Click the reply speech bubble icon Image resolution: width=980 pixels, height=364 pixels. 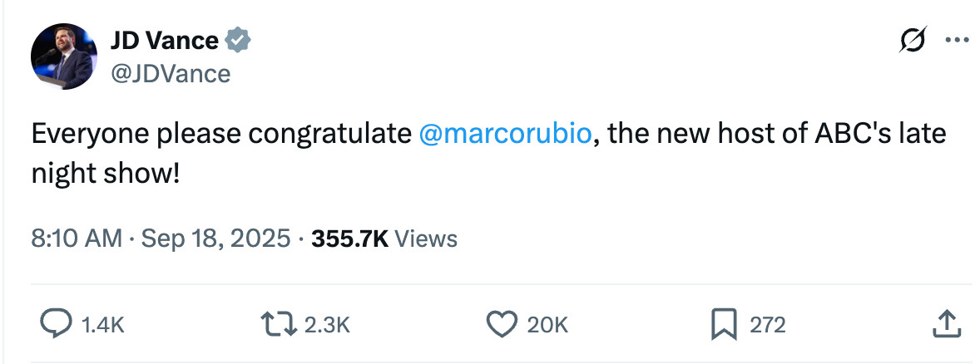click(56, 324)
